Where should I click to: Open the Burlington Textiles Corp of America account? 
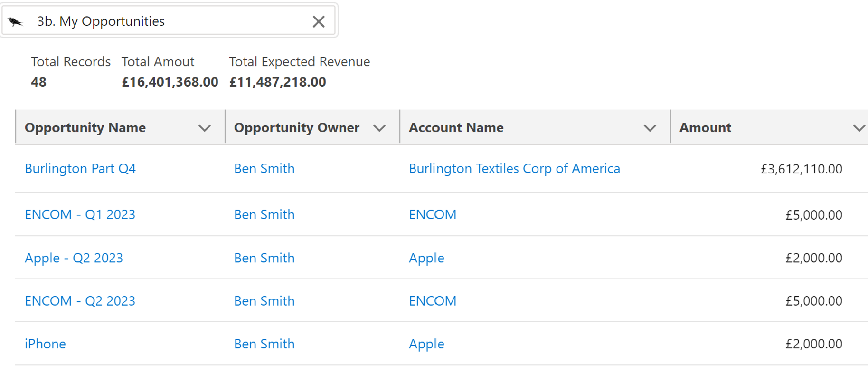tap(514, 168)
